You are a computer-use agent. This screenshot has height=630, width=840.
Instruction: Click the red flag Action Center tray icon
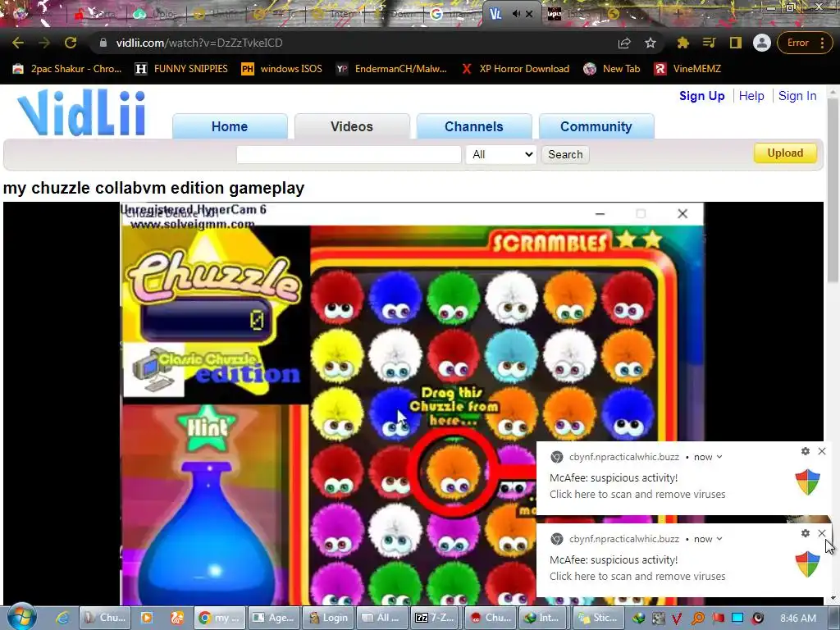click(x=718, y=619)
